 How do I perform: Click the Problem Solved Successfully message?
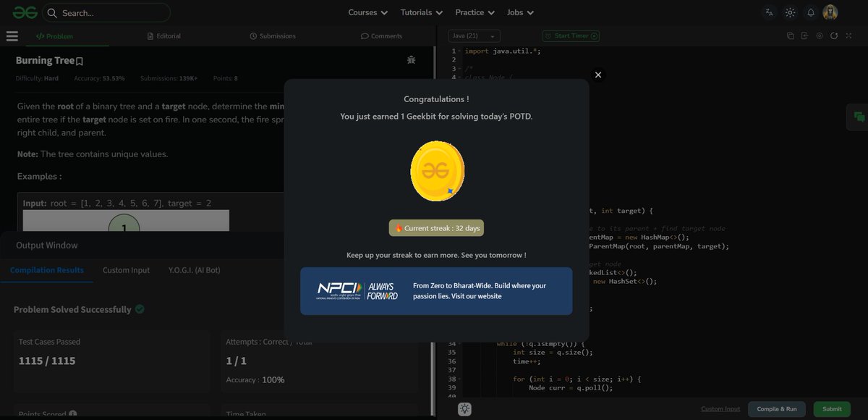coord(72,309)
